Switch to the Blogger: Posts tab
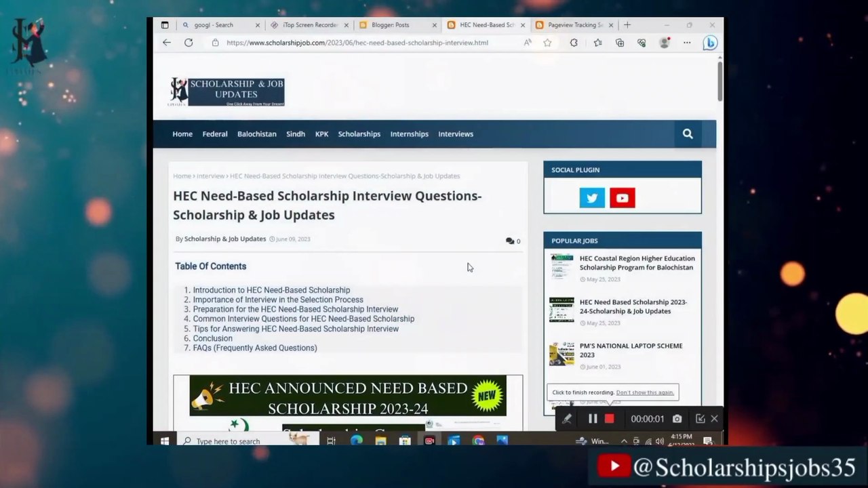Image resolution: width=868 pixels, height=488 pixels. tap(398, 25)
